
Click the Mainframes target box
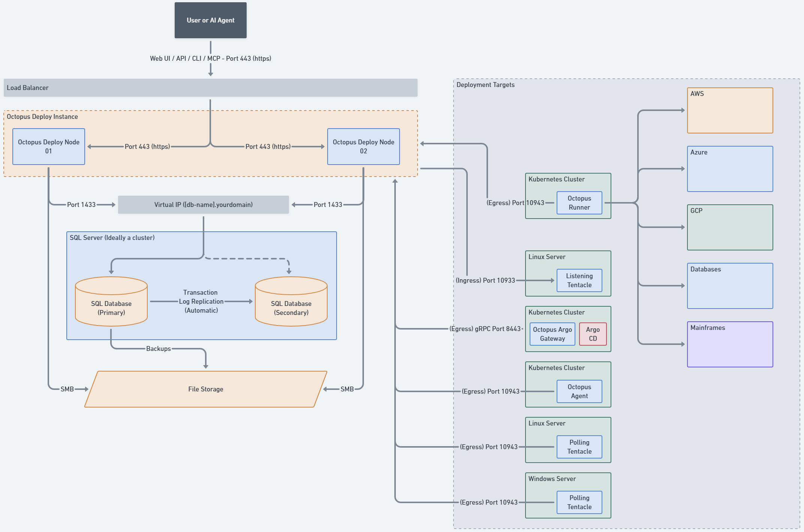click(730, 345)
